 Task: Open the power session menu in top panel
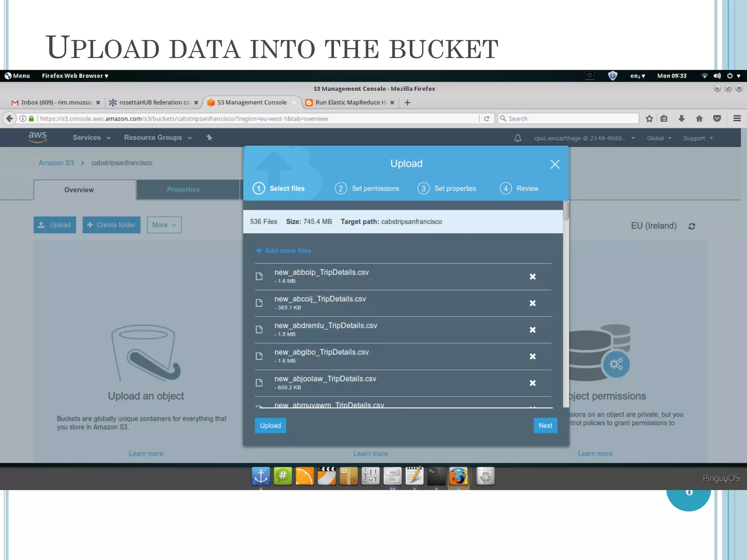[x=734, y=76]
